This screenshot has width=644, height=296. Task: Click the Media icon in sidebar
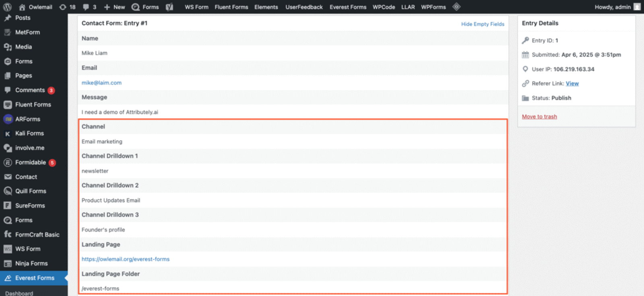(8, 47)
